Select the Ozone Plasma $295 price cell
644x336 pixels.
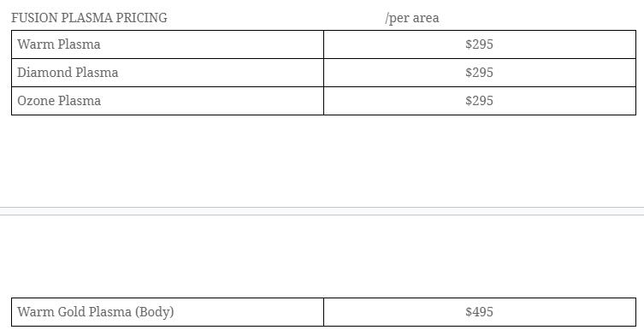point(479,101)
